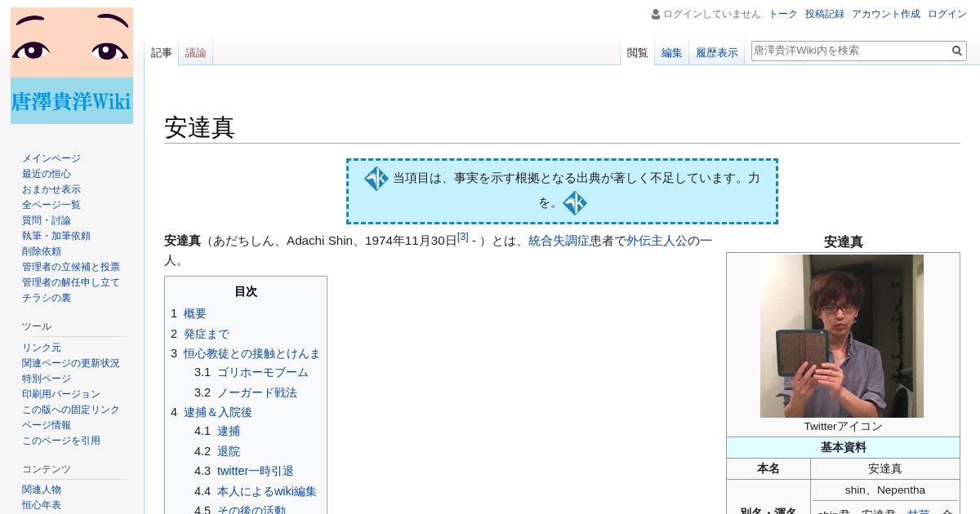Click the 安達真 page title heading
The image size is (980, 514).
click(199, 127)
